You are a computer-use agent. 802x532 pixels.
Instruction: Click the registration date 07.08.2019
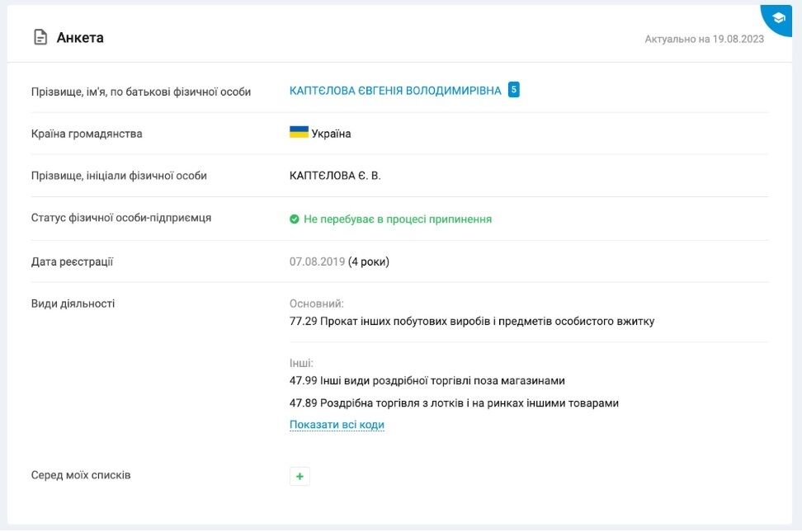point(317,261)
